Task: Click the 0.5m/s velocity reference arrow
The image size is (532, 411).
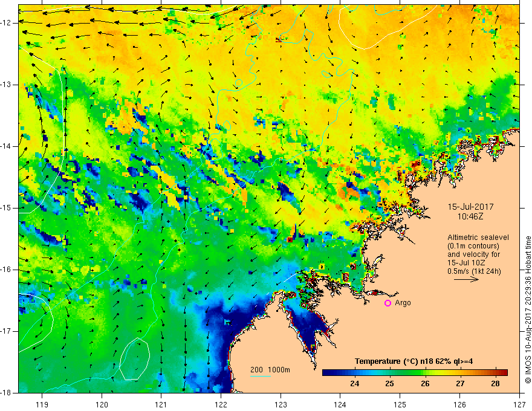Action: tap(466, 279)
